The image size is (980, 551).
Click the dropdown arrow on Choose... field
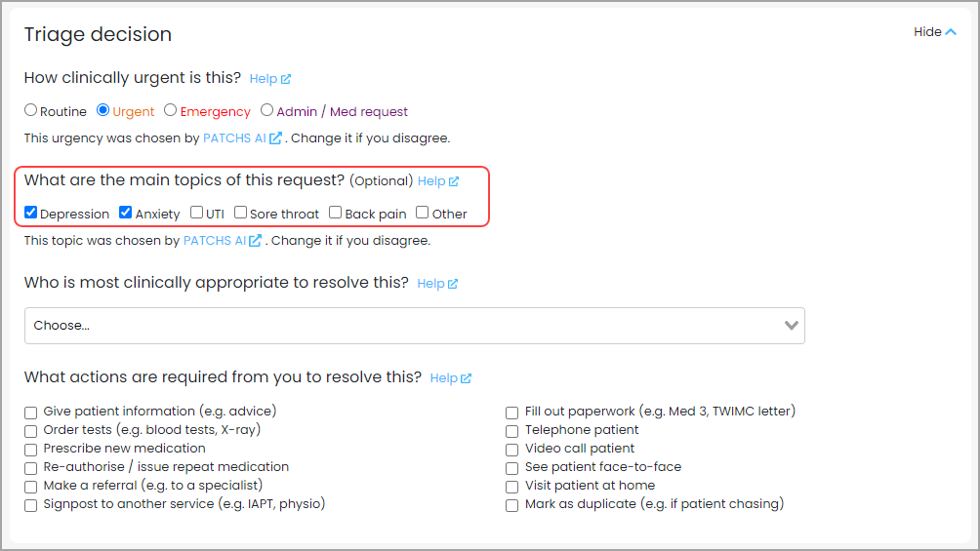(x=792, y=326)
